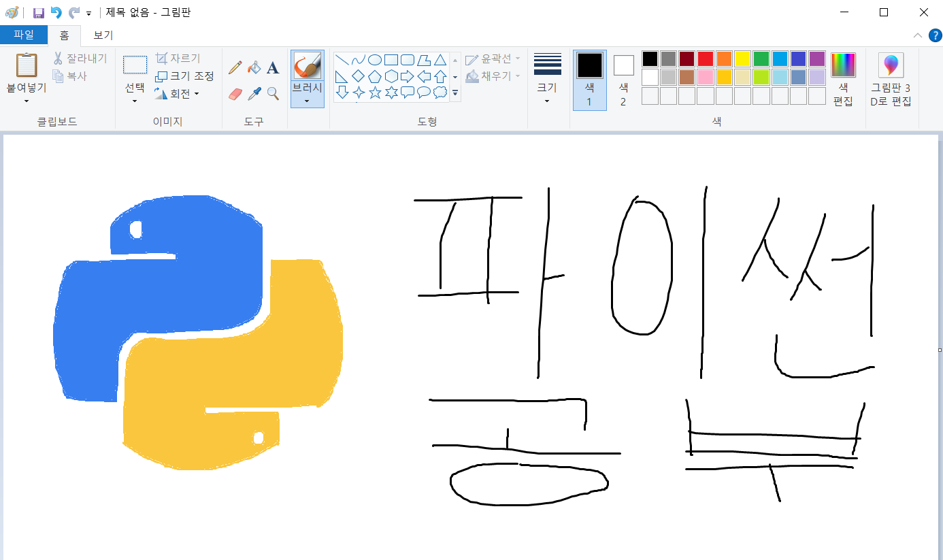Choose the Four-point star shape

tap(359, 93)
